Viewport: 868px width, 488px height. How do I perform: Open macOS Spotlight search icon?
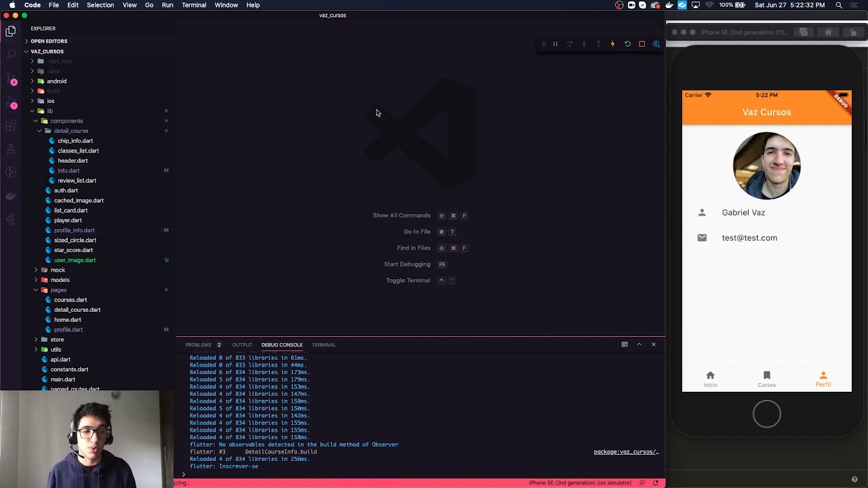click(x=839, y=5)
